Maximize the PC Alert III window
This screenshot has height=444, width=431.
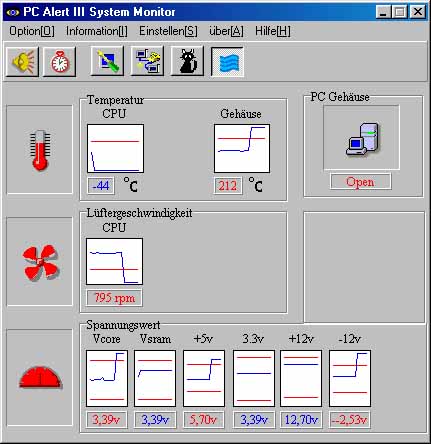coord(399,12)
